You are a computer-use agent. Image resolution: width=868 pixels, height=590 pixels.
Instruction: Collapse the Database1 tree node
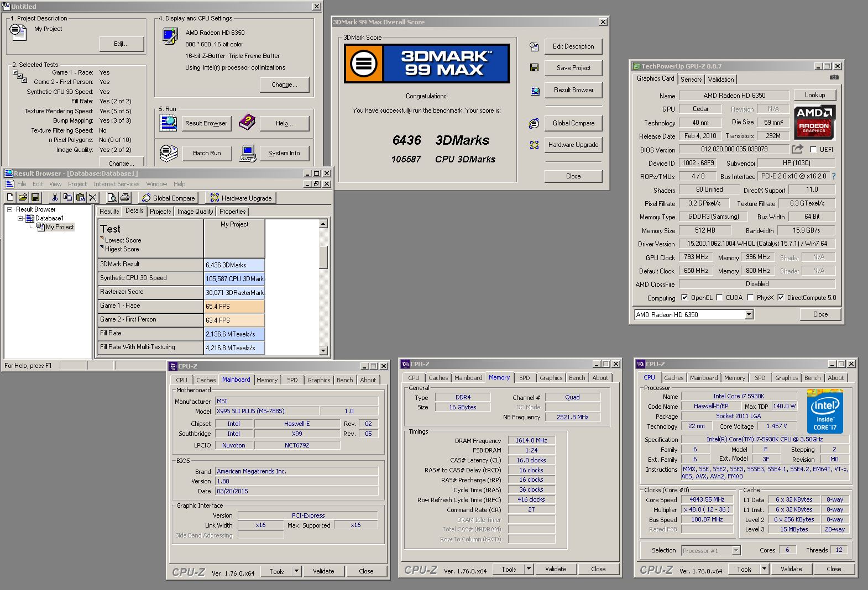tap(20, 218)
